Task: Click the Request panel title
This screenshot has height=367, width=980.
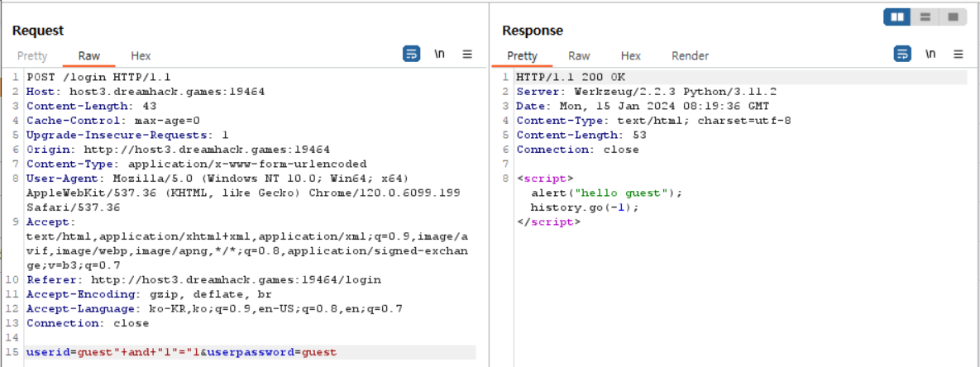Action: point(38,30)
